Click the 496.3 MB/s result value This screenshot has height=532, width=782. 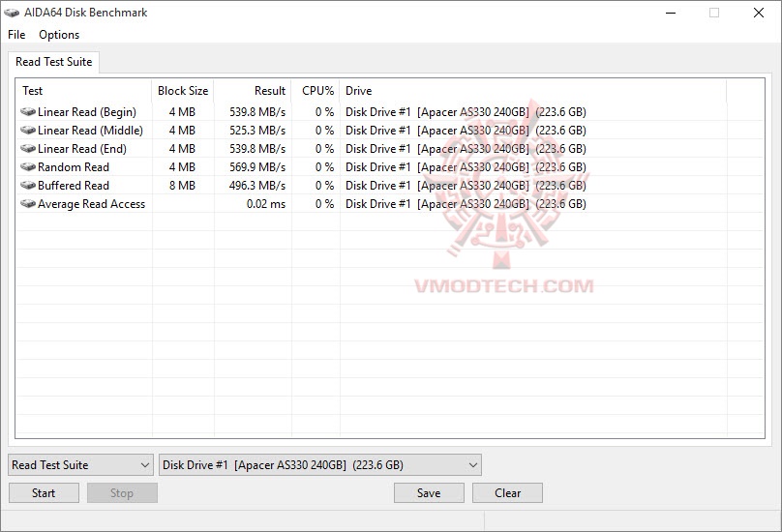pyautogui.click(x=257, y=186)
